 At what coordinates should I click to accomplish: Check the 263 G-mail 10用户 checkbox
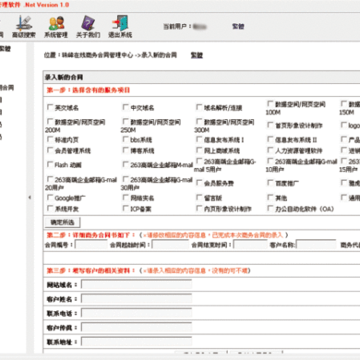270,161
